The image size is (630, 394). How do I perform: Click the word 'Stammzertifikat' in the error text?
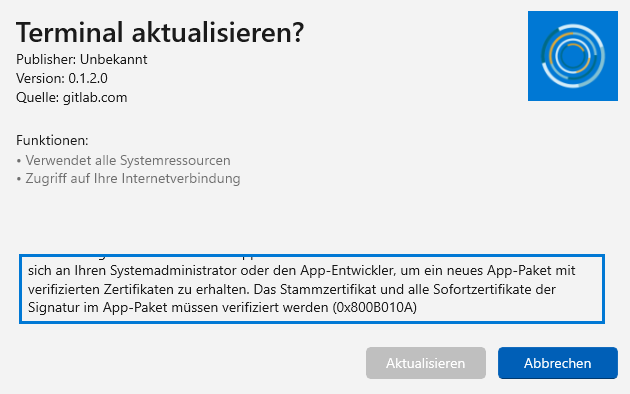(328, 289)
